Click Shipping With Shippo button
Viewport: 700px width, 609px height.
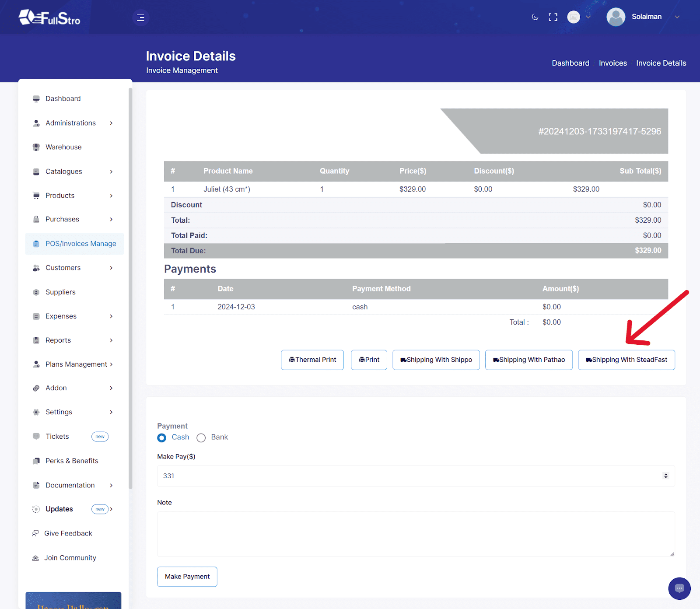(x=436, y=360)
